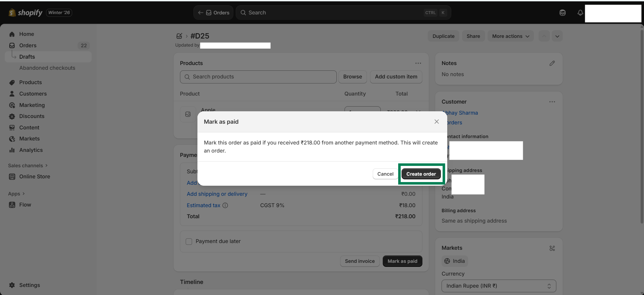Click the pencil icon to edit Notes
The image size is (644, 295).
(x=552, y=63)
